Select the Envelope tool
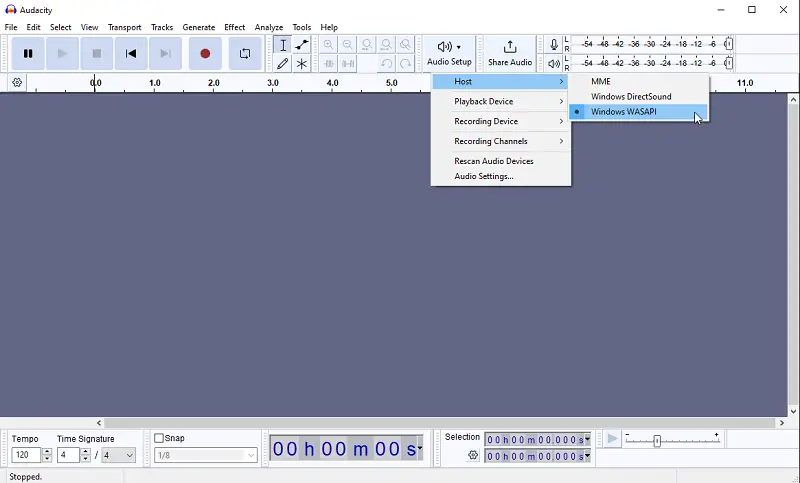This screenshot has height=483, width=800. pos(302,45)
